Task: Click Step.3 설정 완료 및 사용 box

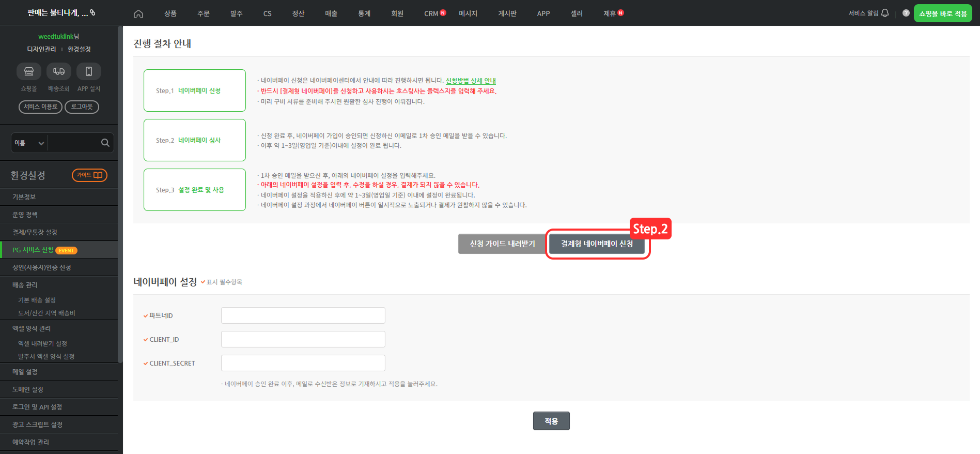Action: click(x=195, y=190)
